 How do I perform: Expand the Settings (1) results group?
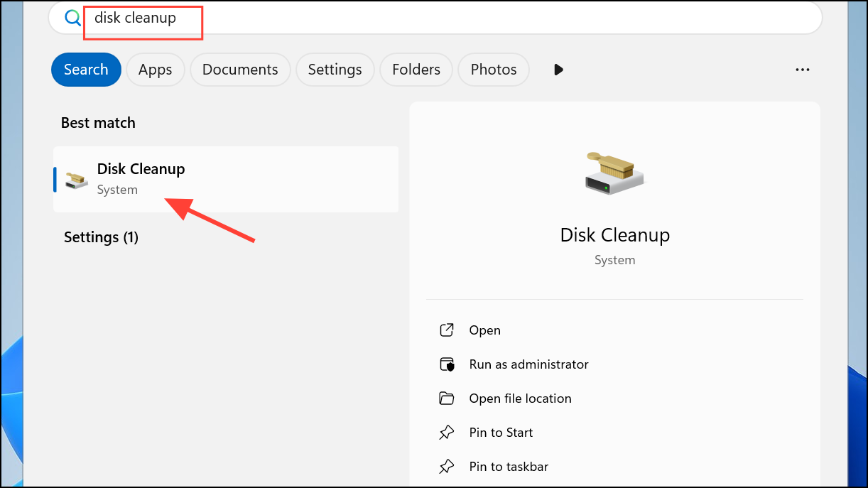[x=101, y=237]
